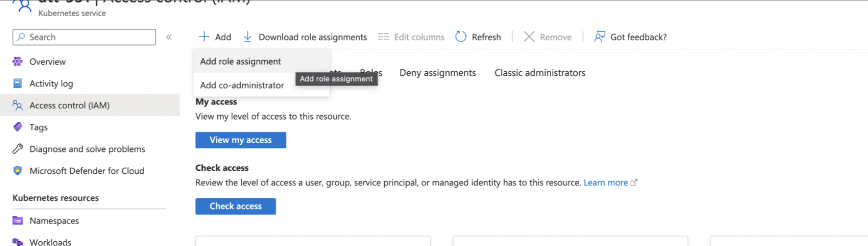Open the Learn more link

tap(606, 182)
